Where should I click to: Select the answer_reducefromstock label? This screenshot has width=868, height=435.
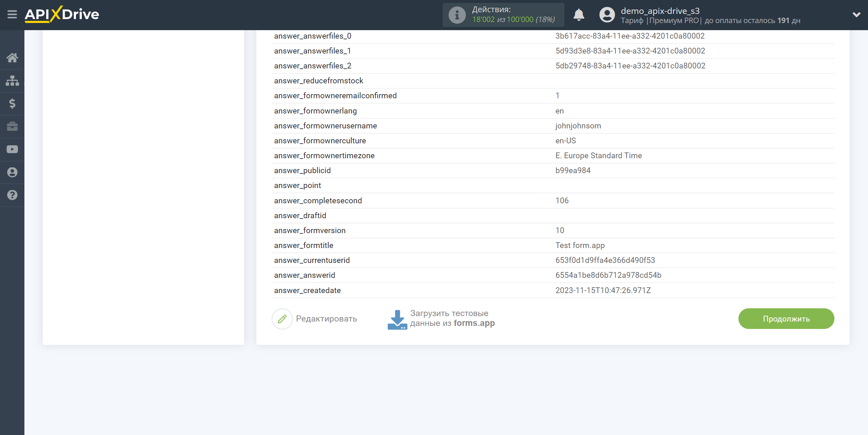[x=318, y=81]
